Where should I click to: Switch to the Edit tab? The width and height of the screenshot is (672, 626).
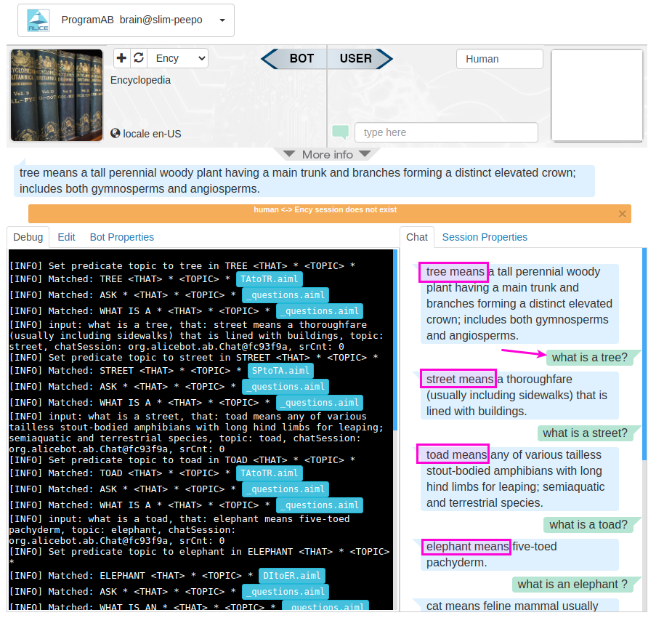coord(66,237)
